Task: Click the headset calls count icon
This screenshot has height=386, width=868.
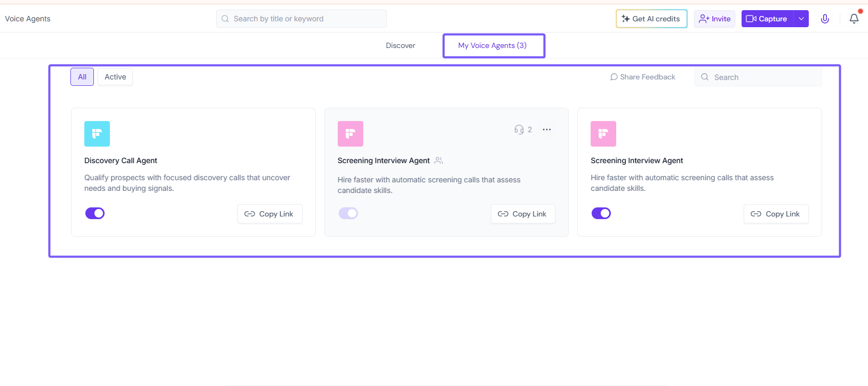Action: pyautogui.click(x=519, y=130)
